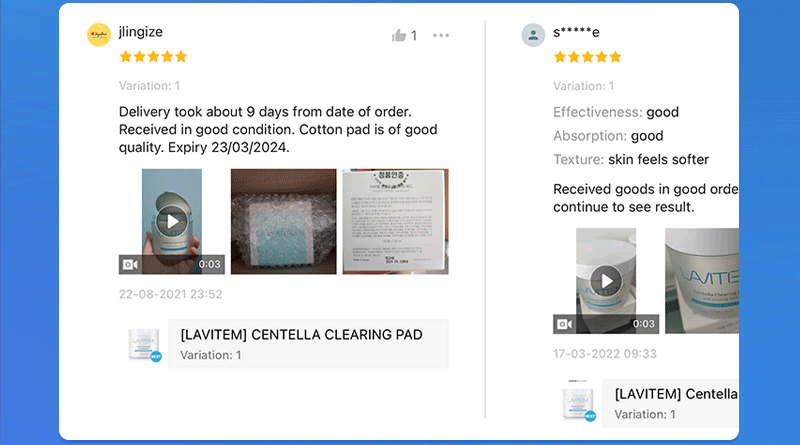800x445 pixels.
Task: Click five-star rating on jlingize's review
Action: click(x=153, y=57)
